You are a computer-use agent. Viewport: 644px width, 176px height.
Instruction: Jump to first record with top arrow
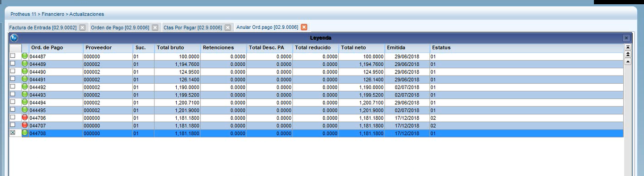point(627,47)
